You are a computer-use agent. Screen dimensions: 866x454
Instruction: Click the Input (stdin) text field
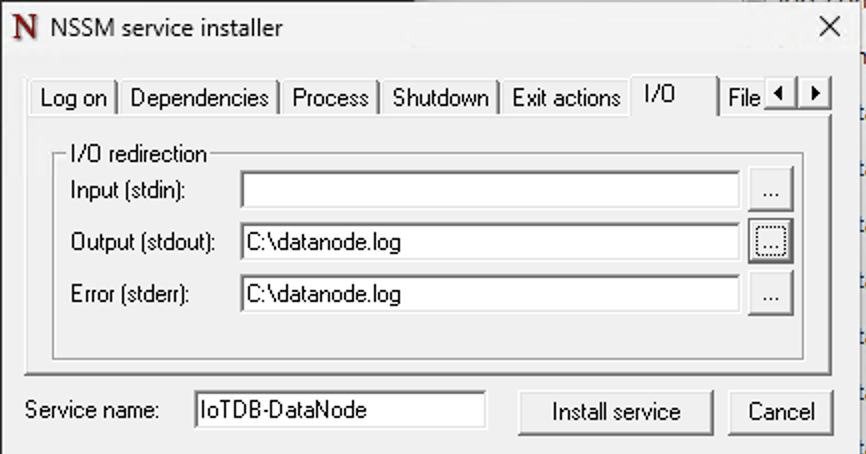(x=489, y=190)
